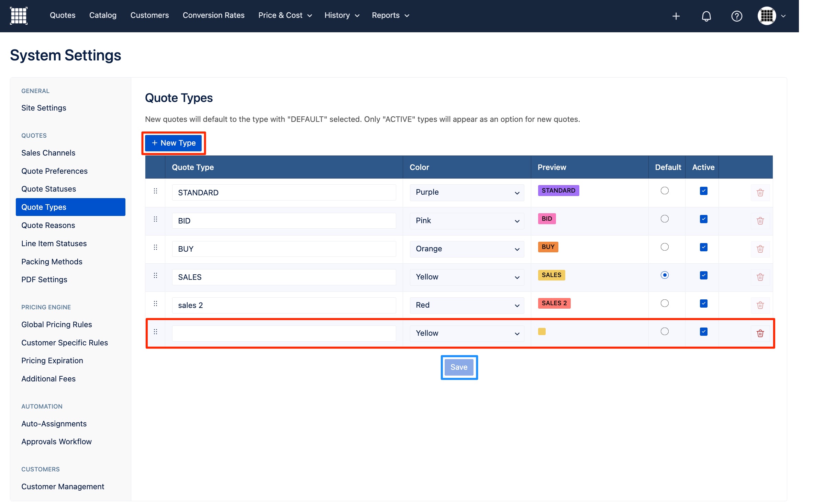Open the Pink color dropdown for BID
The width and height of the screenshot is (813, 504).
[467, 221]
